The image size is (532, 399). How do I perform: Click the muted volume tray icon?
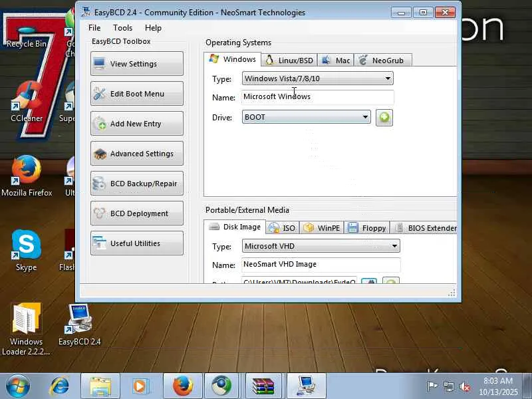click(x=465, y=386)
